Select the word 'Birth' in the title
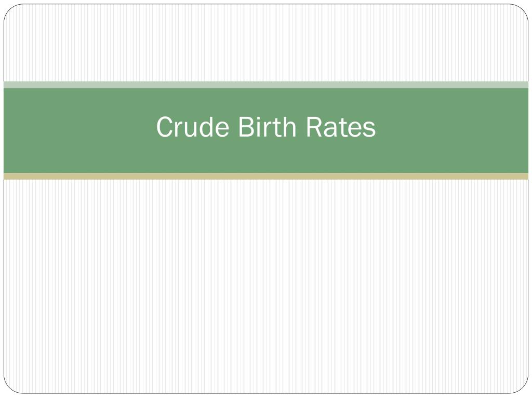Viewport: 532px width, 399px height. click(268, 127)
